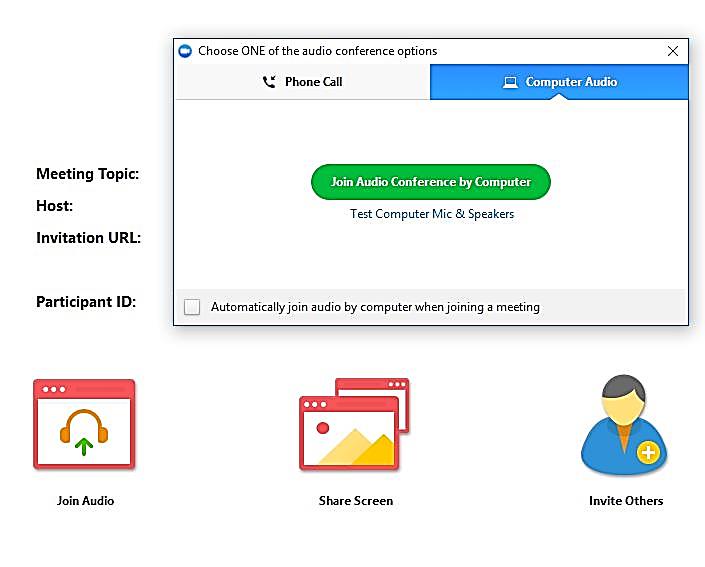705x567 pixels.
Task: Click the 'Choose ONE of the audio conference options' title
Action: click(x=317, y=51)
